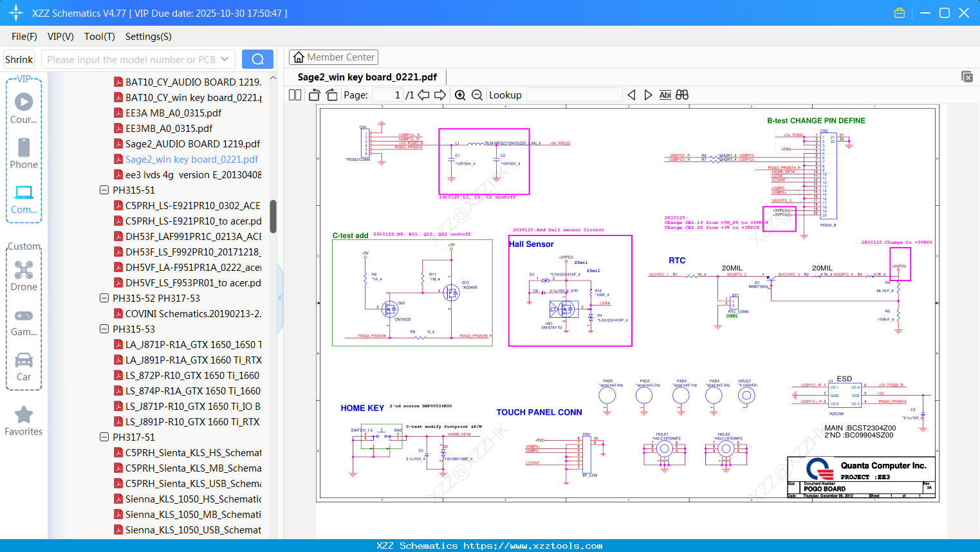The height and width of the screenshot is (552, 980).
Task: Rotate the page clockwise
Action: click(331, 95)
